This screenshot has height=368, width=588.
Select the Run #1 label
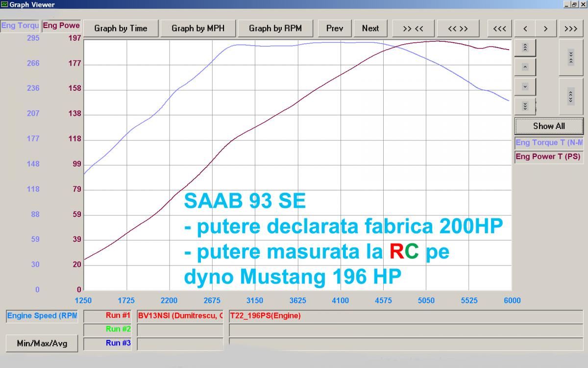point(108,316)
